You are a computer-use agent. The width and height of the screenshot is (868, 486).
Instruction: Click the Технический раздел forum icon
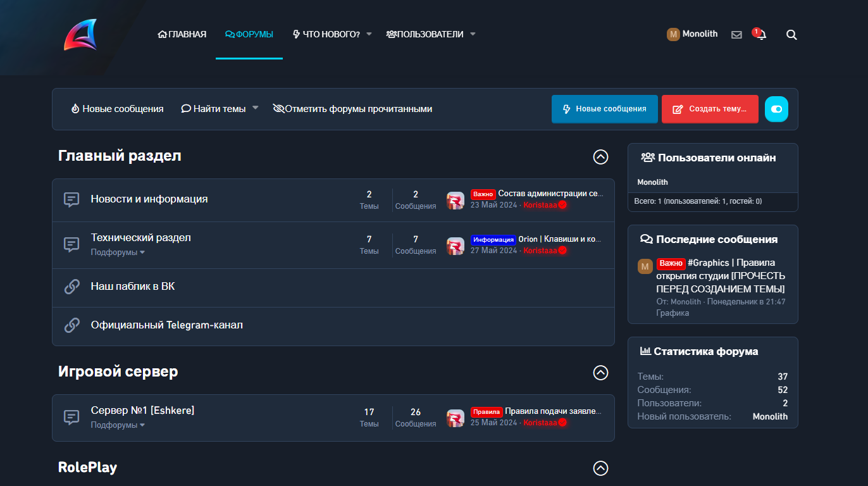tap(71, 245)
